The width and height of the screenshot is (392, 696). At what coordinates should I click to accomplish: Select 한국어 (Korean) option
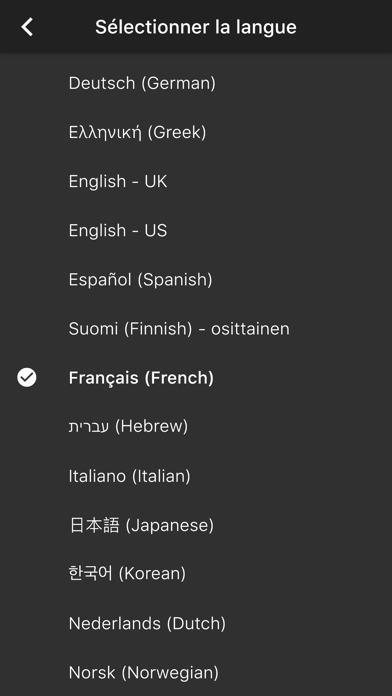pos(196,574)
